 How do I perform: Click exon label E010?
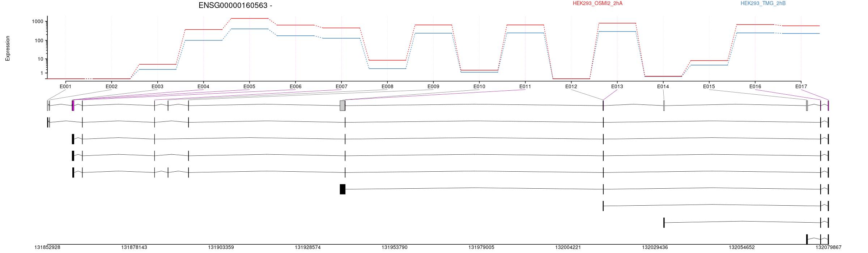[x=479, y=86]
